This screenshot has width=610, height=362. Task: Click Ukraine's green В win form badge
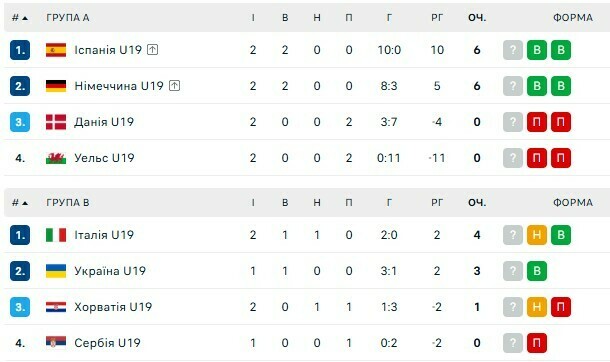[537, 271]
